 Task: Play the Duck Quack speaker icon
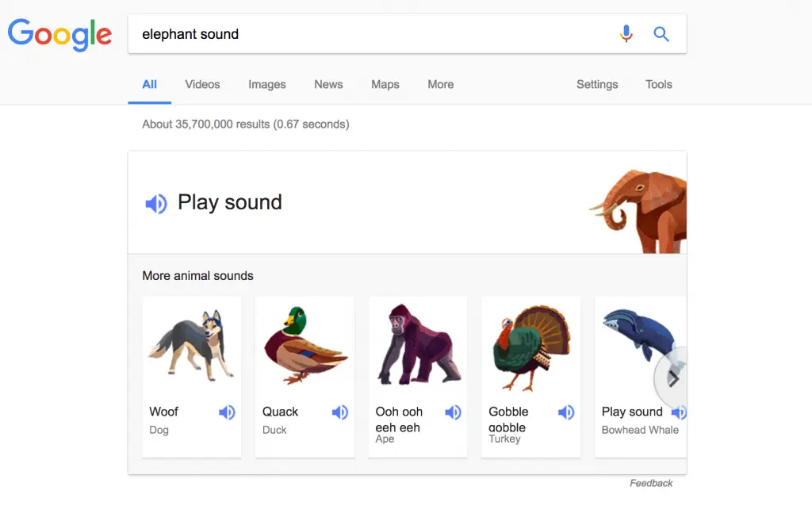[x=339, y=412]
